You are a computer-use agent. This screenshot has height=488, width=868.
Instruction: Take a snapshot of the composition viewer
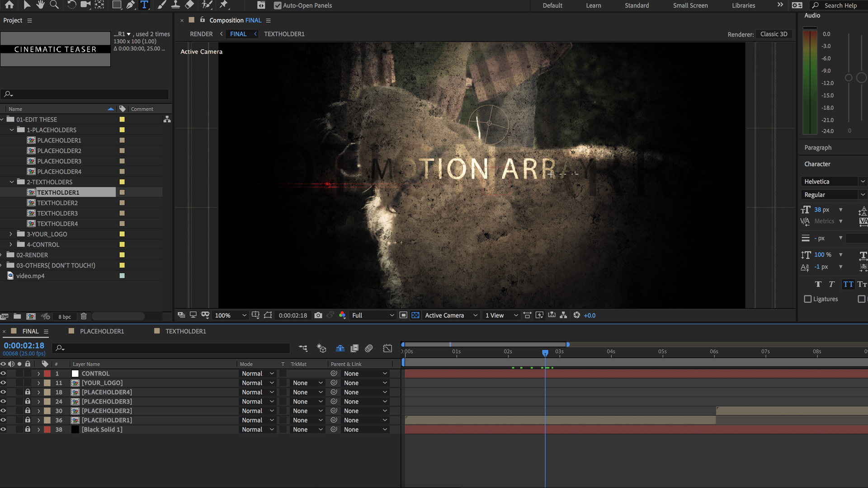click(318, 315)
